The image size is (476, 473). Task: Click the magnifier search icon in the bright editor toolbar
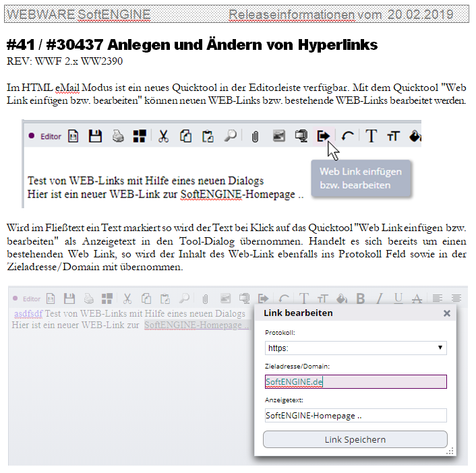[x=230, y=135]
